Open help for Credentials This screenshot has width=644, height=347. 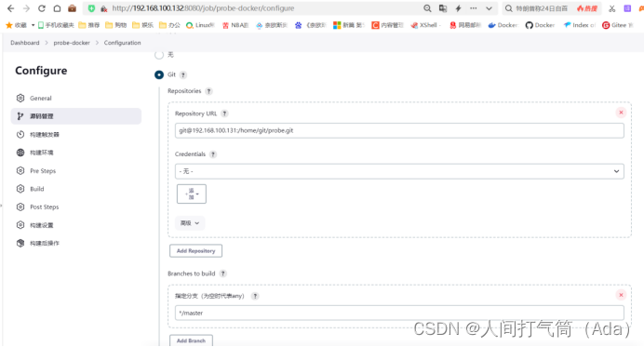(213, 154)
